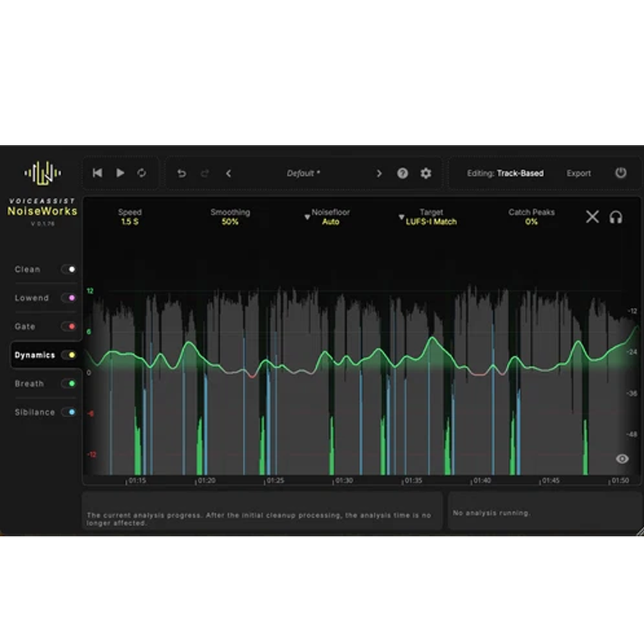
Task: Click the Export button
Action: (x=579, y=173)
